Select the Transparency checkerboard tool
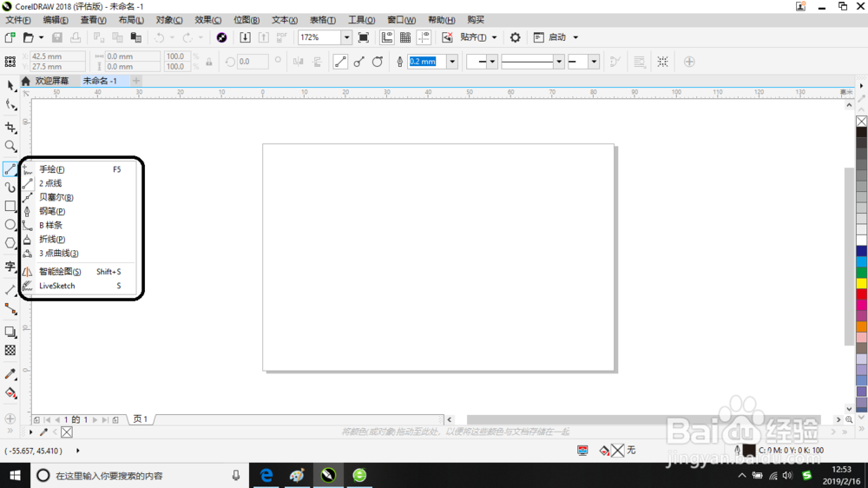The image size is (868, 488). tap(10, 351)
